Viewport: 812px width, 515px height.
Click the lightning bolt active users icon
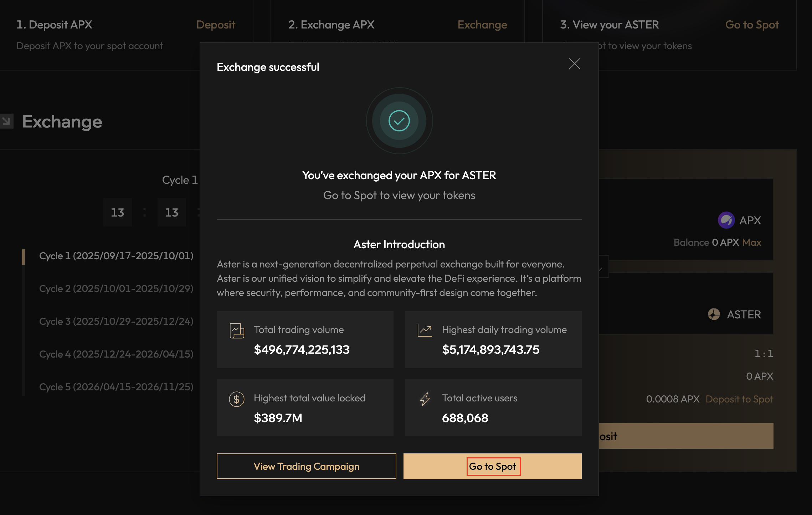click(425, 399)
